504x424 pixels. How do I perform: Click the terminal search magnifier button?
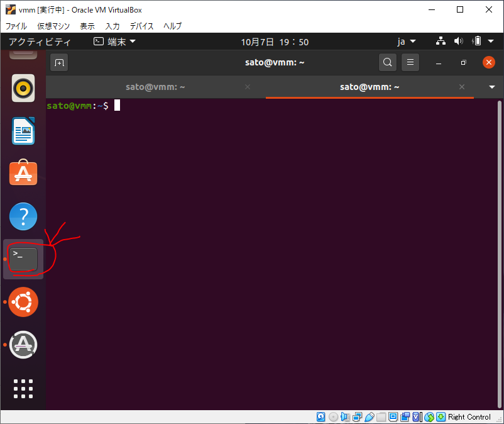[388, 62]
